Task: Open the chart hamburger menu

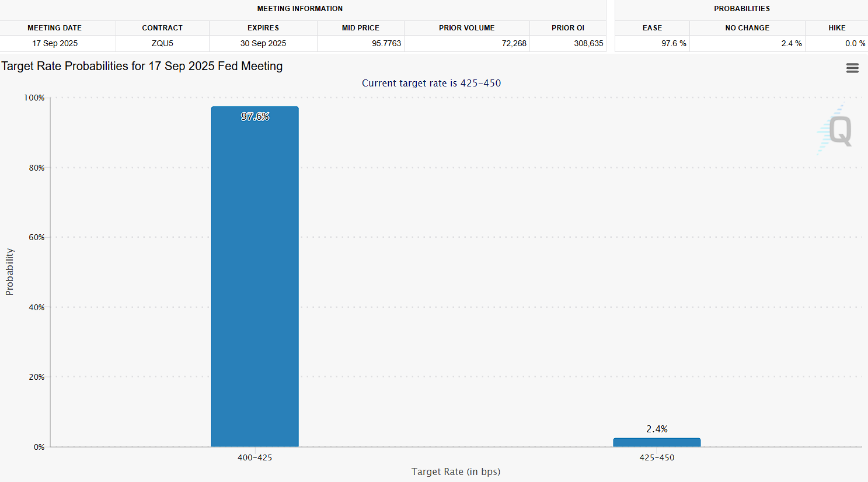Action: click(852, 68)
